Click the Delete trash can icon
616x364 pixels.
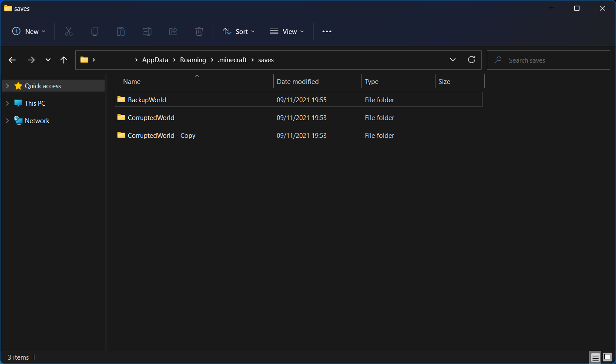click(199, 31)
